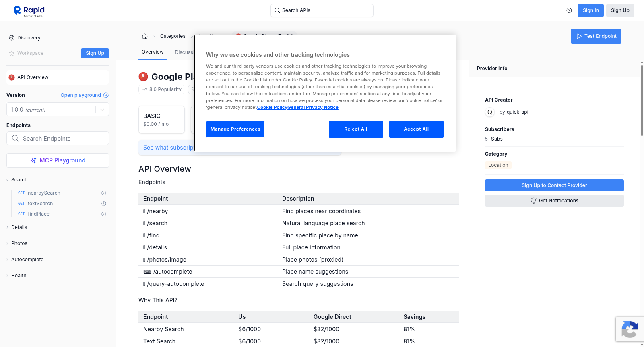Open textSearch endpoint info icon

[x=104, y=204]
